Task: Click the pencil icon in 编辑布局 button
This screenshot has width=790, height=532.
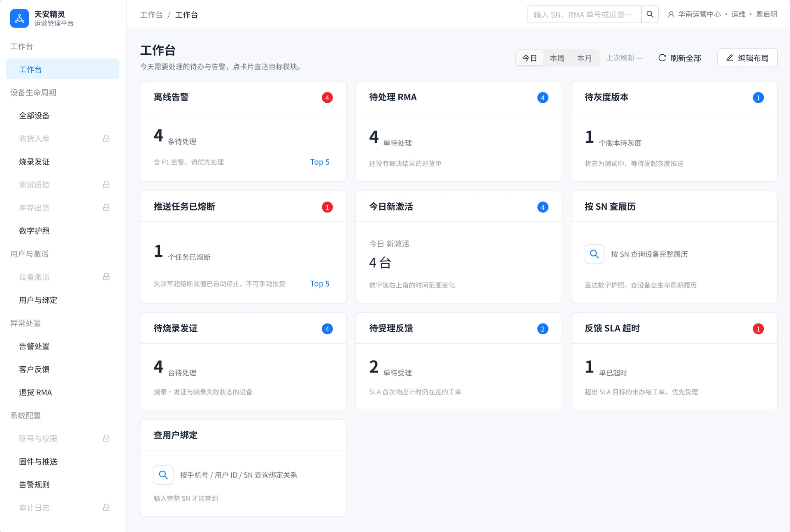Action: coord(730,58)
